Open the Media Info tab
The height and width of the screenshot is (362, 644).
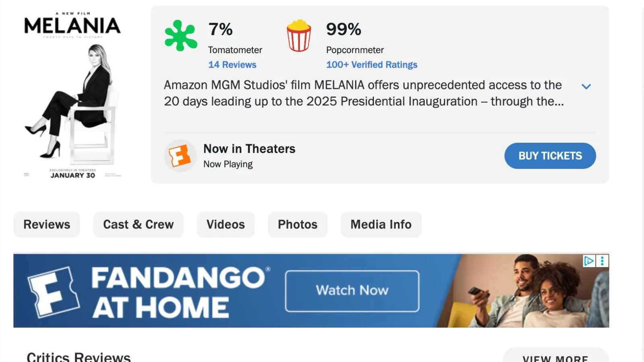(381, 224)
